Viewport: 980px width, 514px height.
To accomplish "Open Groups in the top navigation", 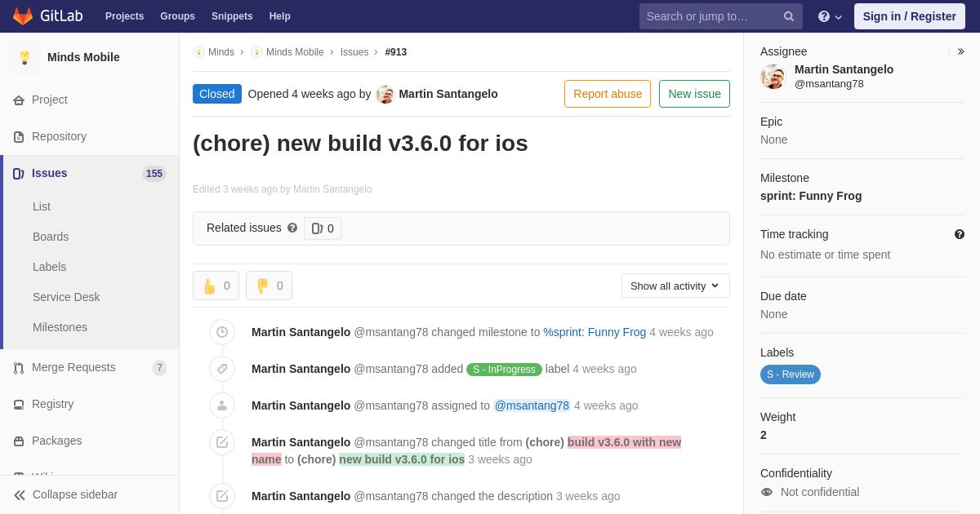I will tap(177, 16).
